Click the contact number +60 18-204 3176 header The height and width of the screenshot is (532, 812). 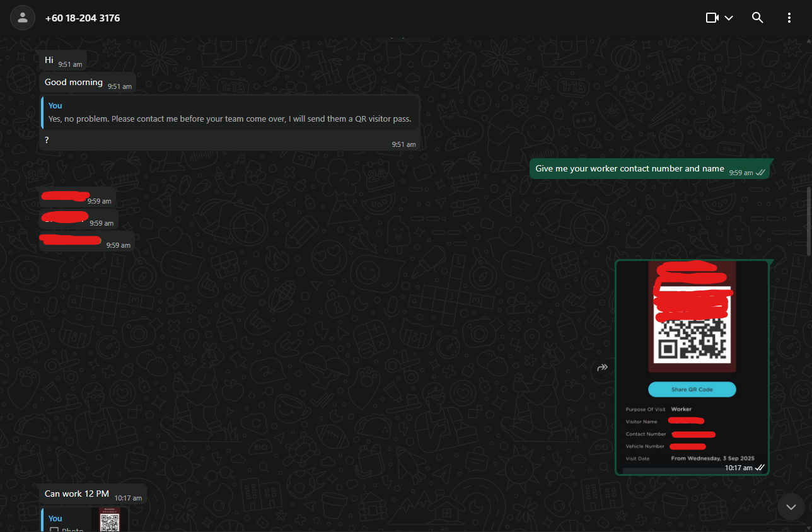coord(83,18)
